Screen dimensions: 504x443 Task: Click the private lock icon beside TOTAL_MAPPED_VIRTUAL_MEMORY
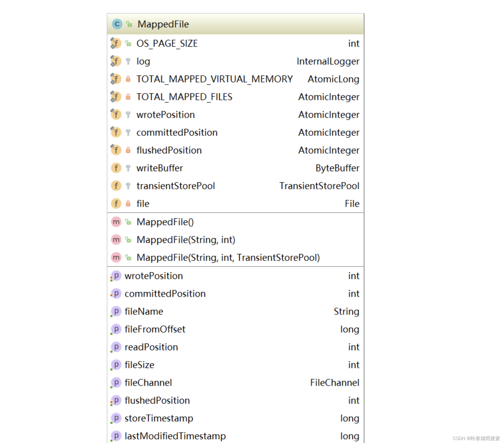128,79
